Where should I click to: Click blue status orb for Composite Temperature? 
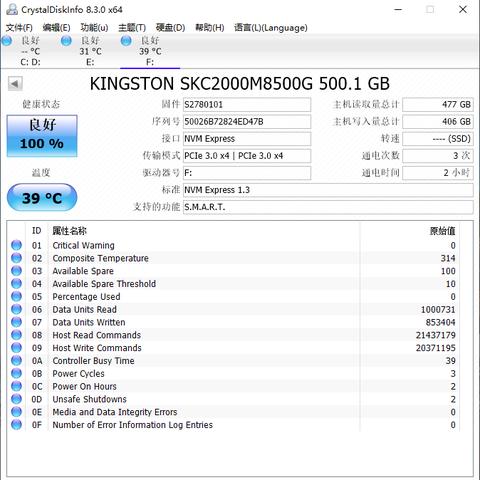coord(16,258)
